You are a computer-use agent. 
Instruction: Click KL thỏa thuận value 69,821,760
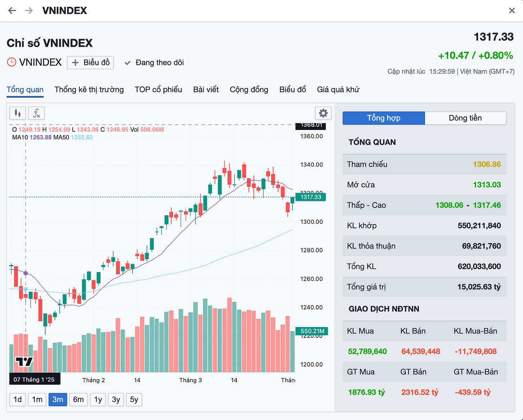481,246
